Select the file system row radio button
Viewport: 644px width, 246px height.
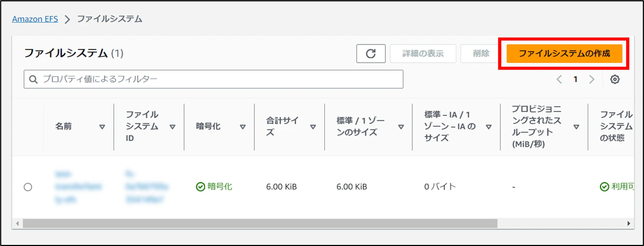pyautogui.click(x=28, y=187)
